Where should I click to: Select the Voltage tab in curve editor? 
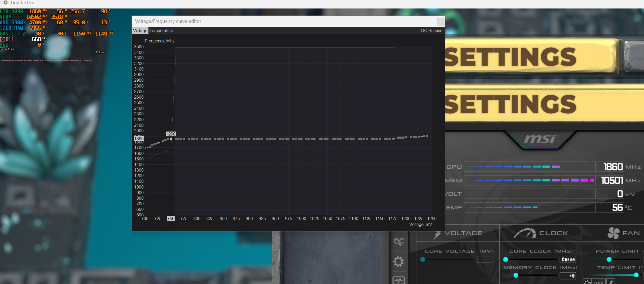[x=140, y=30]
